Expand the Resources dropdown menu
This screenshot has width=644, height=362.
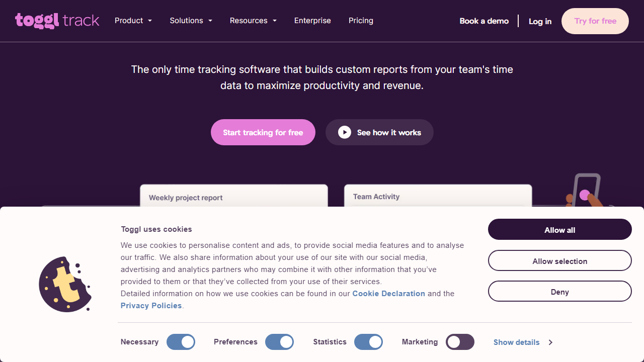(x=253, y=21)
